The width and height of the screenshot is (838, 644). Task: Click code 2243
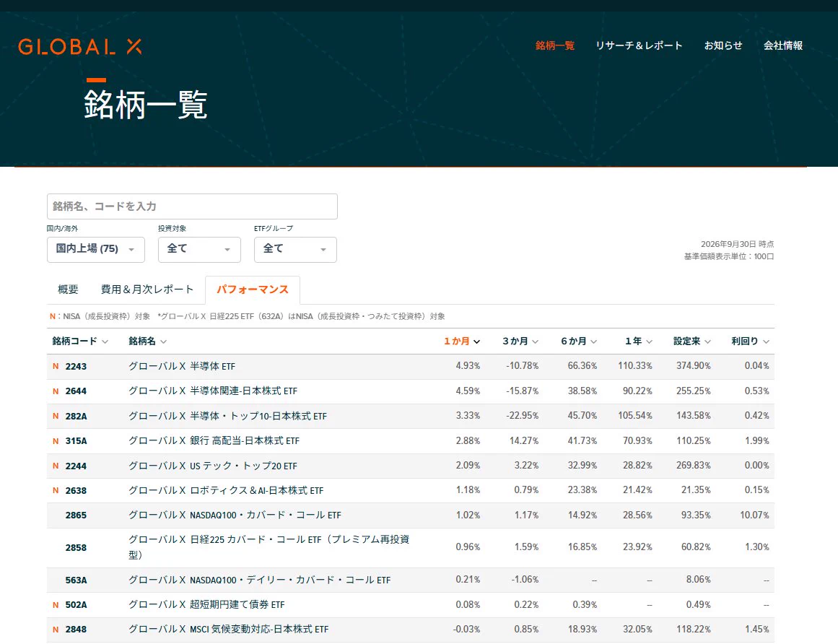[76, 367]
